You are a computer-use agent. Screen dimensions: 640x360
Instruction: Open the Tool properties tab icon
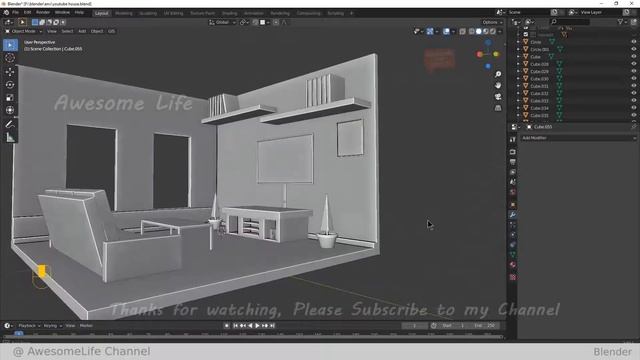513,140
